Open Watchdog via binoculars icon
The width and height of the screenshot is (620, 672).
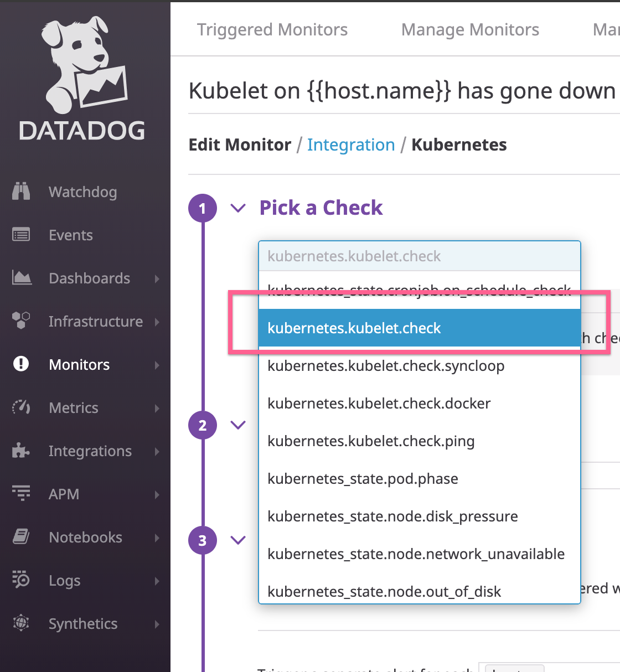[21, 192]
